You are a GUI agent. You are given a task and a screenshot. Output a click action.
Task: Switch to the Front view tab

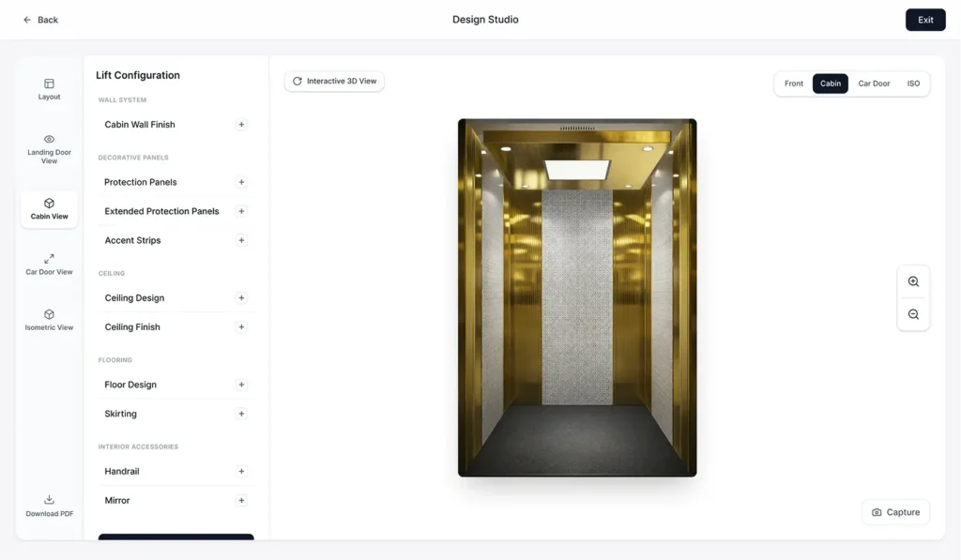pyautogui.click(x=794, y=83)
